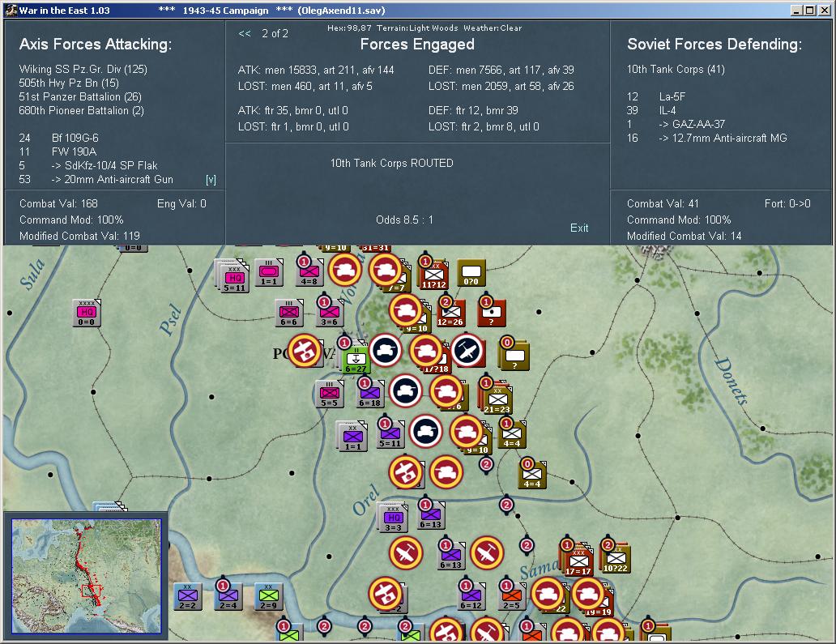Click the 'La-5F' defender aircraft row

[x=656, y=97]
